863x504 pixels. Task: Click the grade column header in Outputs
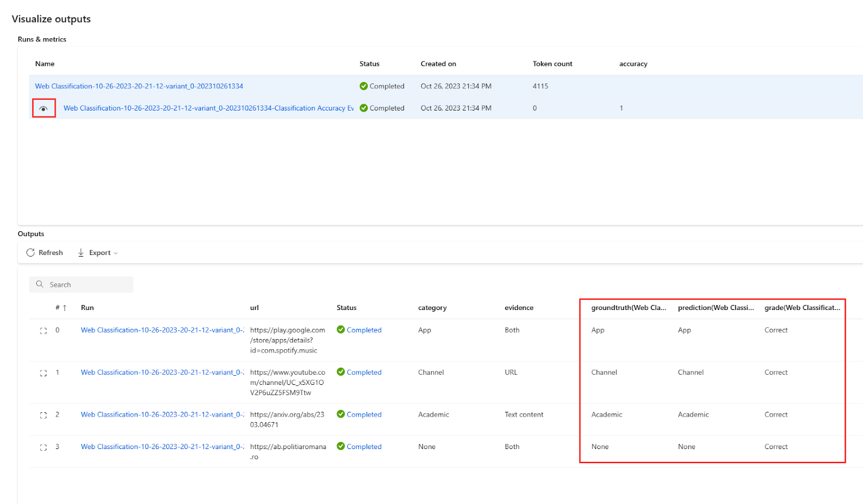802,308
